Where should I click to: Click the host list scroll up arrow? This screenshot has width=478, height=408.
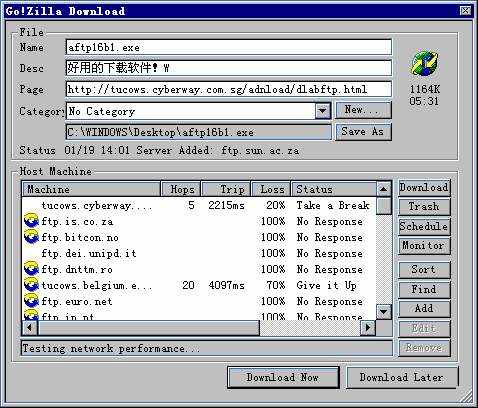pos(383,189)
